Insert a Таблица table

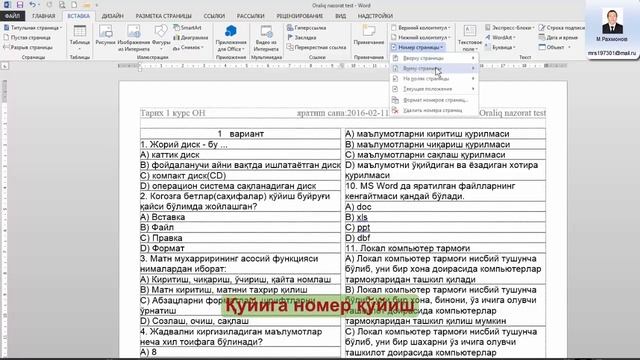(x=80, y=37)
